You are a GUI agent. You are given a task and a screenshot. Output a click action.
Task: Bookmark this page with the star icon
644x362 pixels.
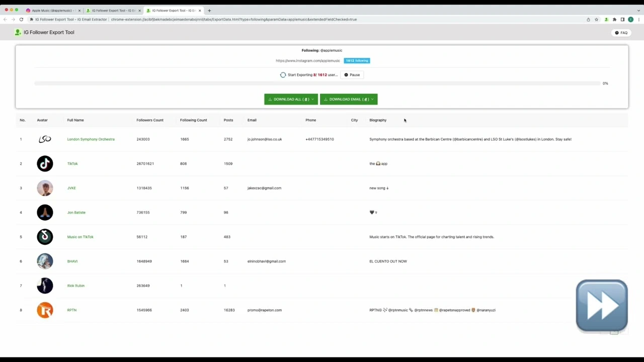pyautogui.click(x=596, y=20)
